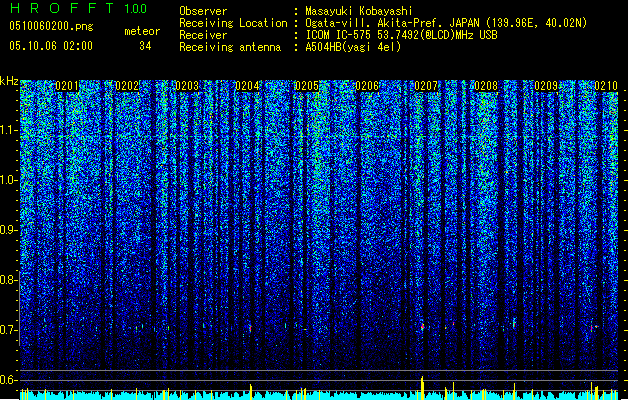Screen dimensions: 629x400
Task: Click the A504HB(yagi 4el) antenna text
Action: 353,47
